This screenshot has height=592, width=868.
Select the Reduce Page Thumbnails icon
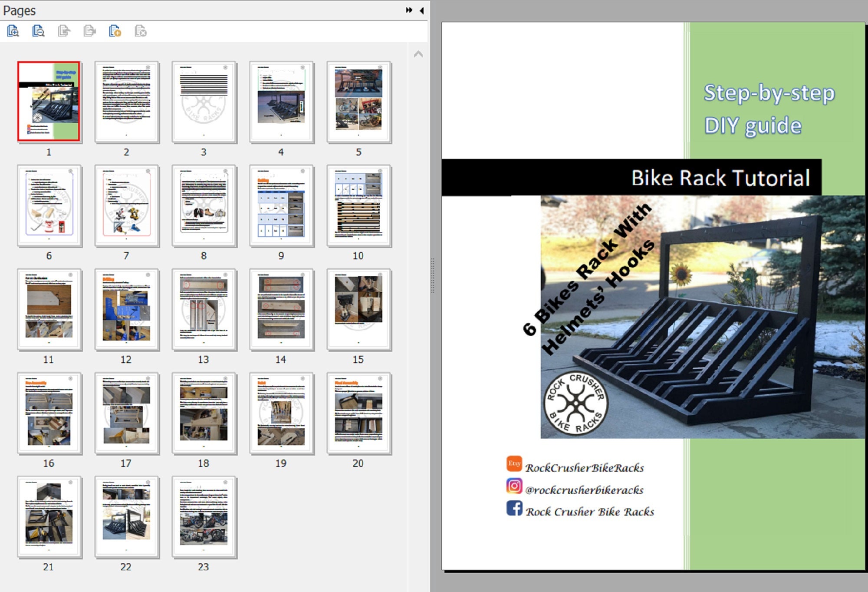pos(37,31)
